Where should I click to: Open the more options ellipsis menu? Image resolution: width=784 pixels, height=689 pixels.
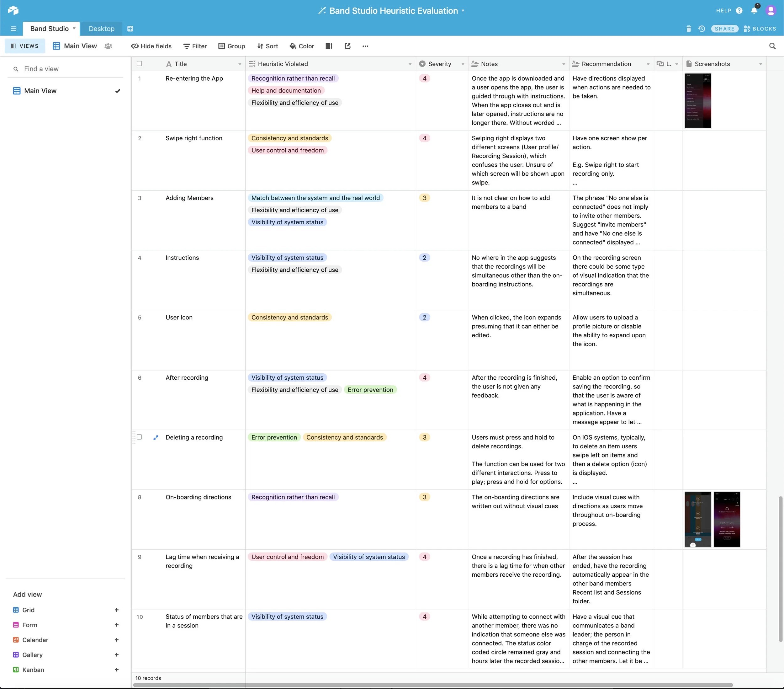[x=365, y=46]
